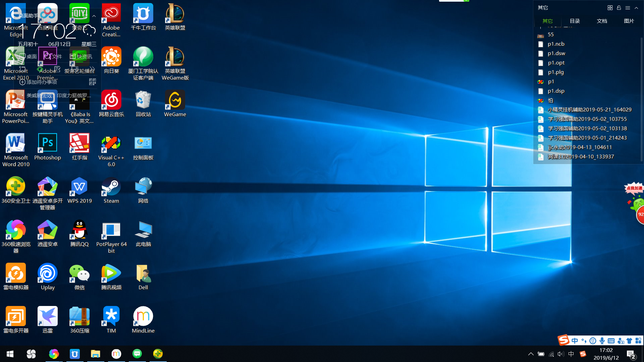Open the Windows Start button

click(10, 354)
